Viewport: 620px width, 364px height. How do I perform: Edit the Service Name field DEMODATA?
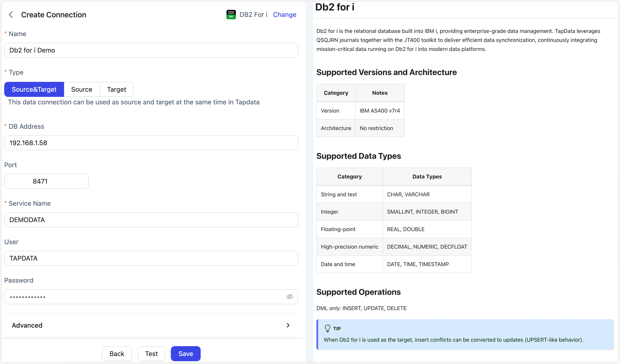[151, 220]
